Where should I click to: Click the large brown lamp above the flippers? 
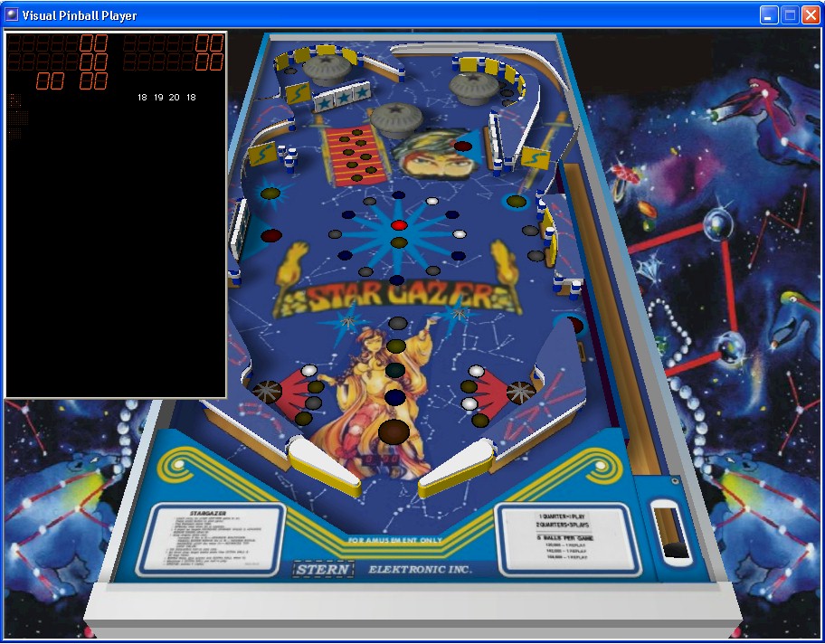[x=394, y=432]
